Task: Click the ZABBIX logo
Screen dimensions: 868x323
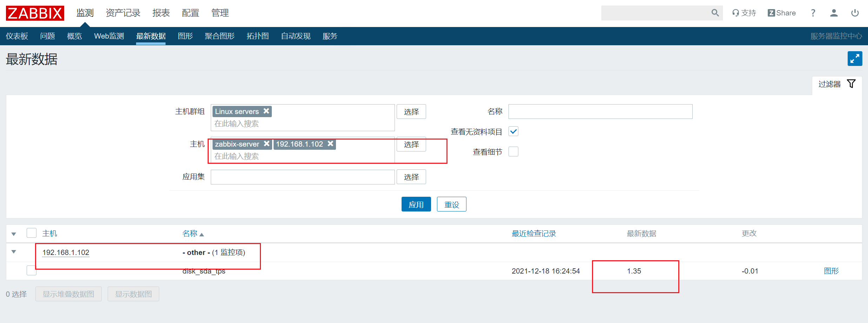Action: coord(35,13)
